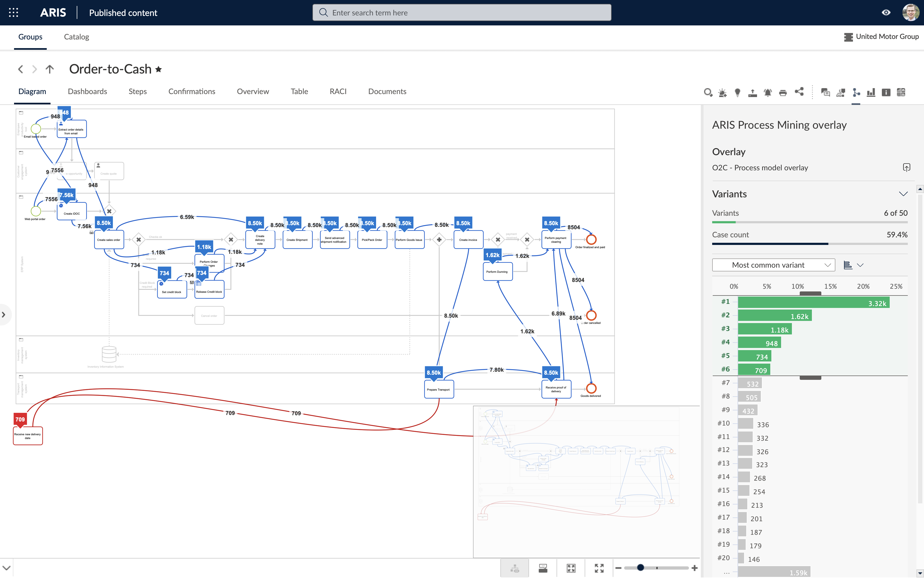Open the Most common variant dropdown

click(774, 264)
